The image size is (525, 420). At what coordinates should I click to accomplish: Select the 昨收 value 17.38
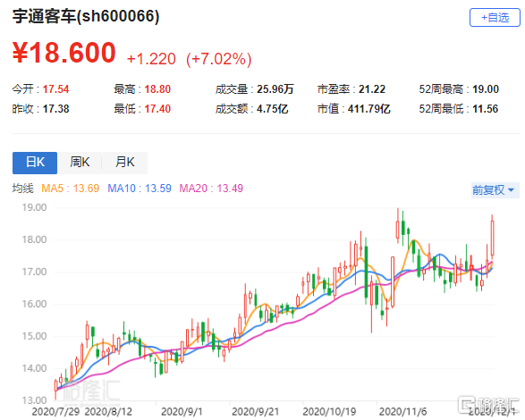(x=55, y=109)
